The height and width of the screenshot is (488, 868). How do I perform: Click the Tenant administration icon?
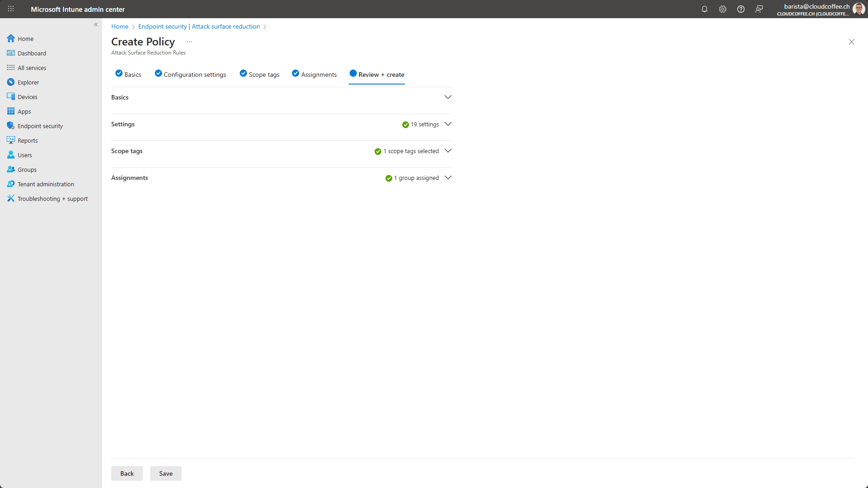pyautogui.click(x=11, y=184)
